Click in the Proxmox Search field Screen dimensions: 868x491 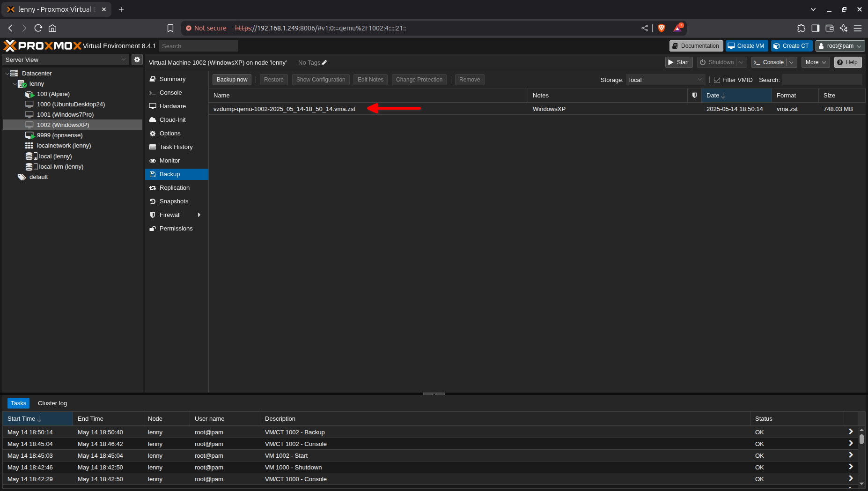[199, 46]
